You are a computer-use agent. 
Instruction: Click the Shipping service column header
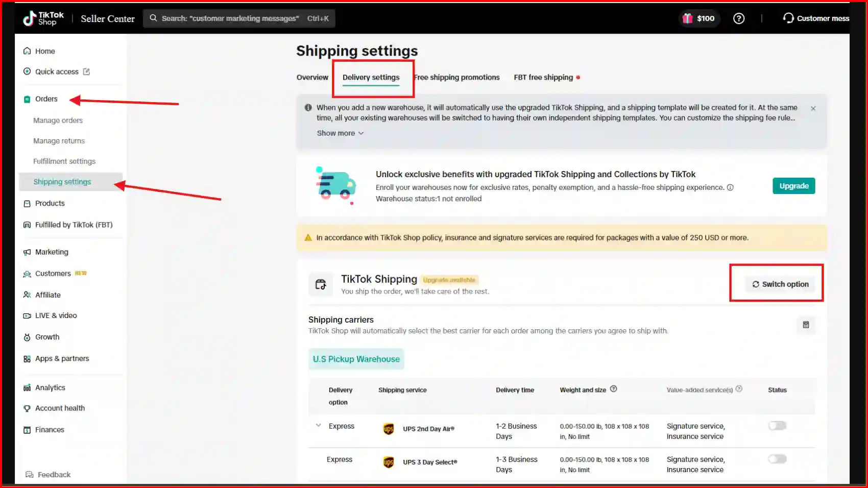point(402,390)
